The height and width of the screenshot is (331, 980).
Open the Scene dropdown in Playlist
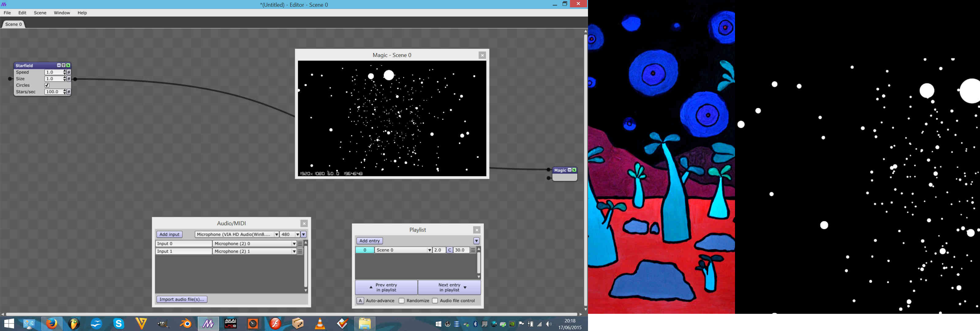(428, 250)
